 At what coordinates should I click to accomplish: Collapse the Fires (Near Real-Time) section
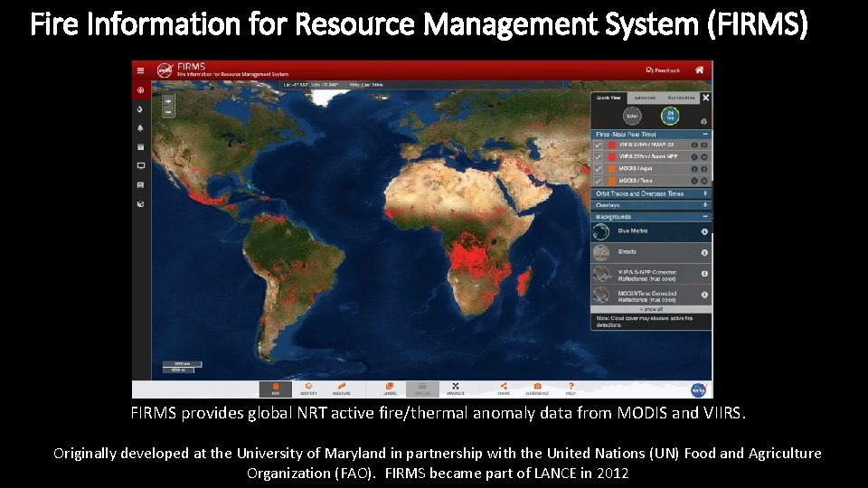(704, 135)
